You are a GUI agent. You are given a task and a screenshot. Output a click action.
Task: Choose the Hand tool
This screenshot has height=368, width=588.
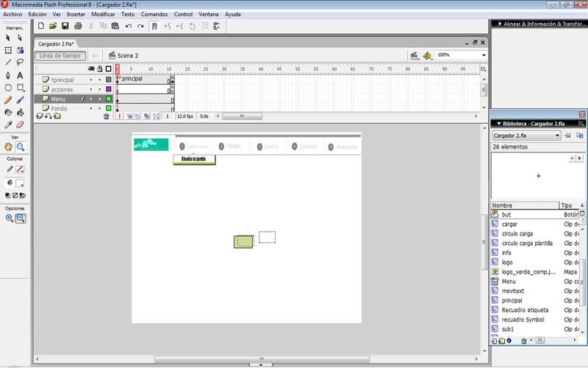(x=8, y=147)
